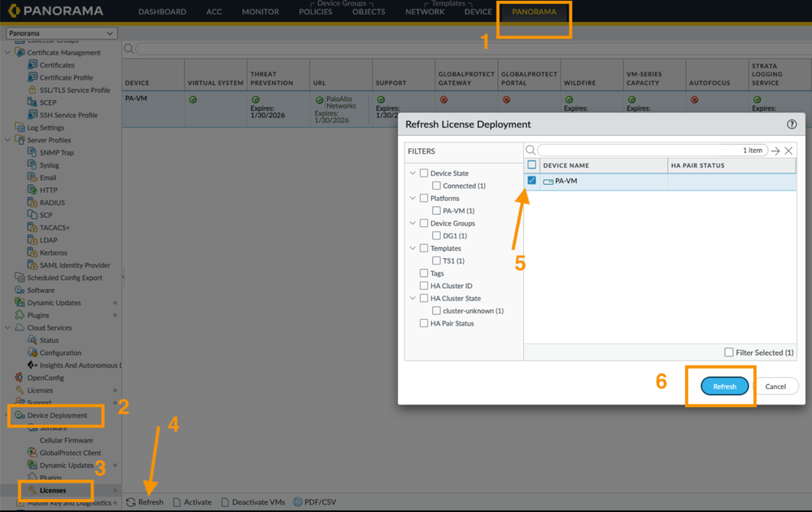
Task: Click the clear search X icon in dialog
Action: click(788, 151)
